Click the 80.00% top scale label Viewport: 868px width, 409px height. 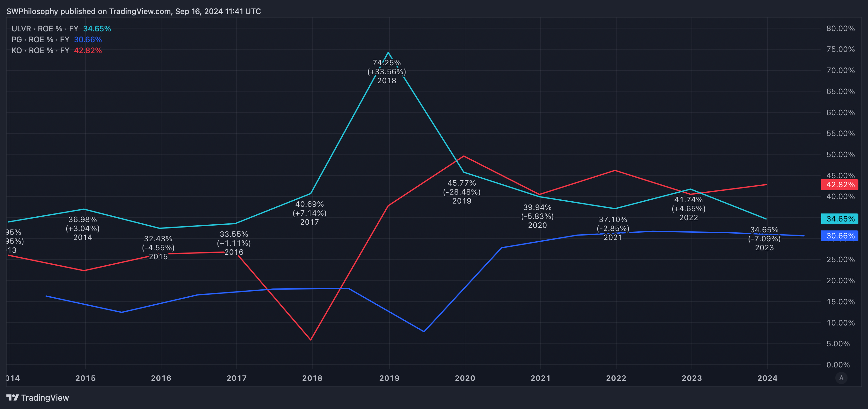pos(840,28)
